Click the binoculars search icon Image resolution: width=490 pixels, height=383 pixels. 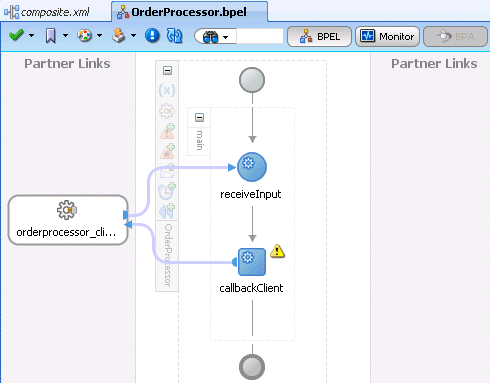click(x=210, y=37)
